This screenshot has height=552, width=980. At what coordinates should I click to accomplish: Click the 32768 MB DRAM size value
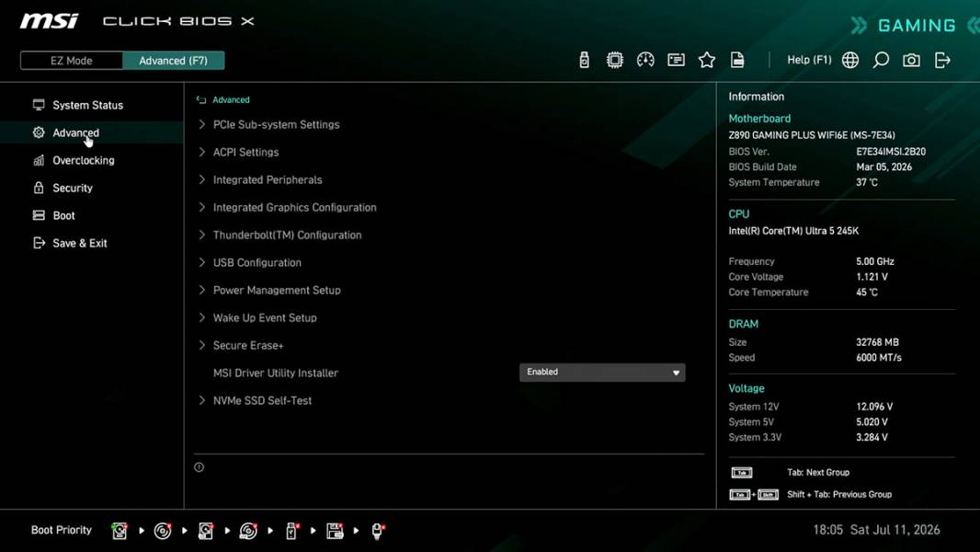point(877,342)
